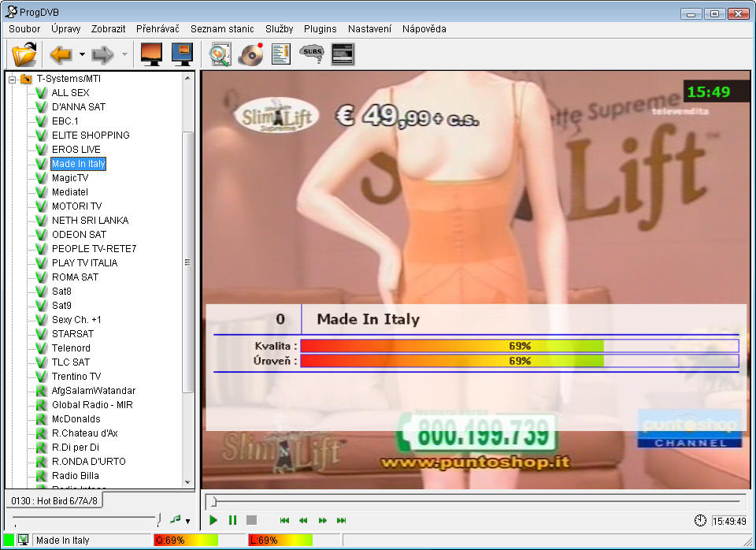Open the program guide info icon
The height and width of the screenshot is (550, 756).
(281, 54)
